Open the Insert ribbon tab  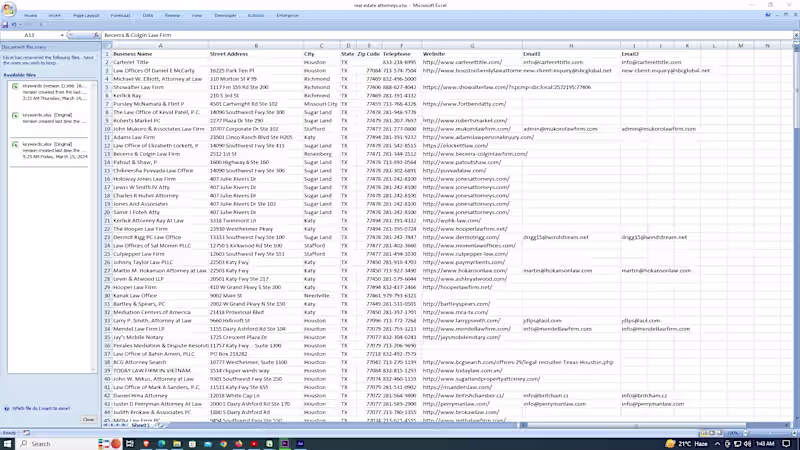(54, 15)
